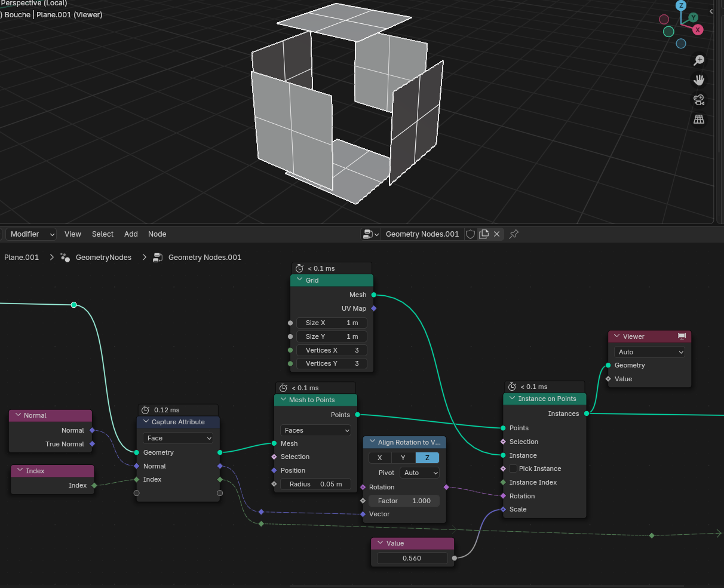Click the Instance on Points Instances output socket
The width and height of the screenshot is (724, 588).
(x=587, y=414)
